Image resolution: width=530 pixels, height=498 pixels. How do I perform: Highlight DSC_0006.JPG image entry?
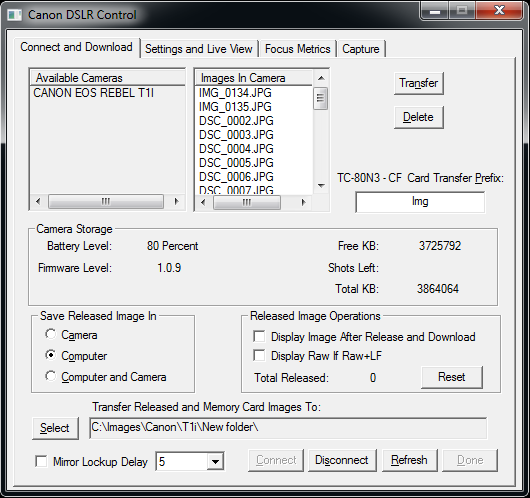[x=236, y=176]
